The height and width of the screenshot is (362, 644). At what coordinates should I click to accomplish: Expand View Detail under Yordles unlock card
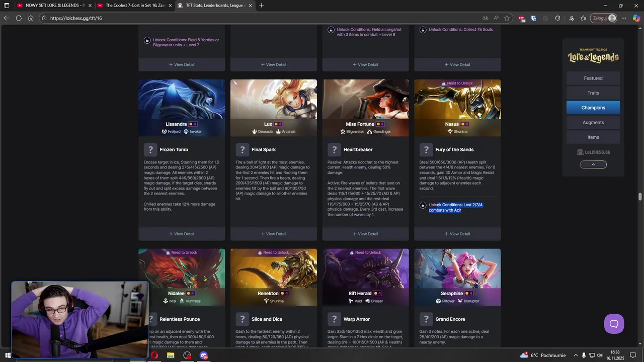coord(182,64)
